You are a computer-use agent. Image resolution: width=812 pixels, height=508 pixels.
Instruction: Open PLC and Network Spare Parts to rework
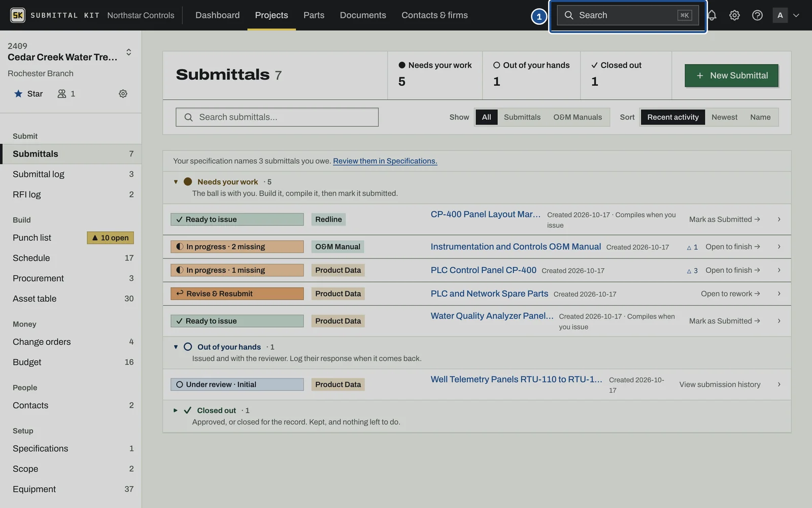point(731,294)
